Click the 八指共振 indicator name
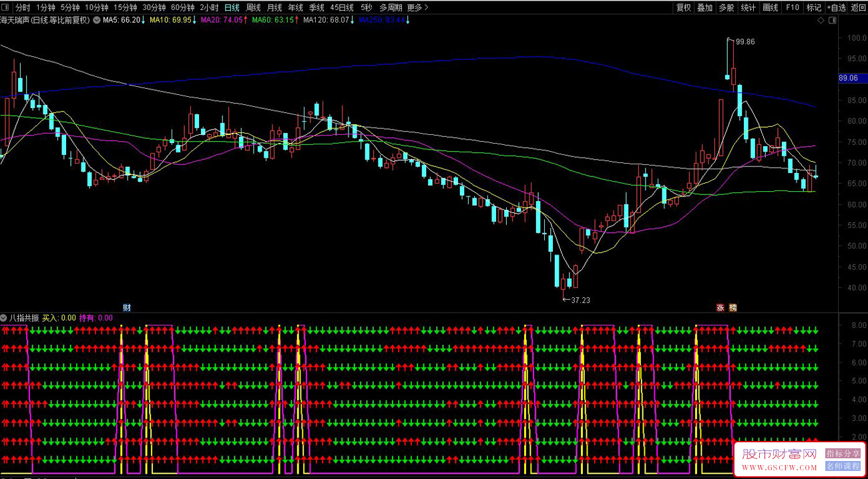Image resolution: width=868 pixels, height=479 pixels. pyautogui.click(x=24, y=318)
